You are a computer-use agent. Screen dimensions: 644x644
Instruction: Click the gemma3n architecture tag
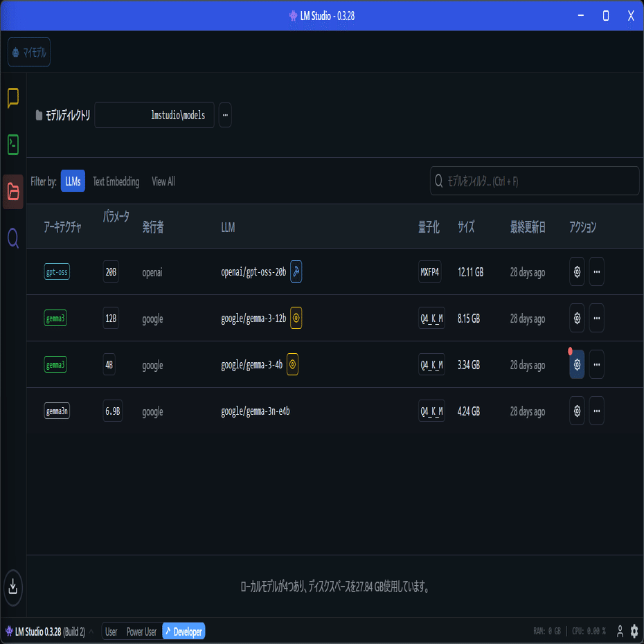(57, 411)
